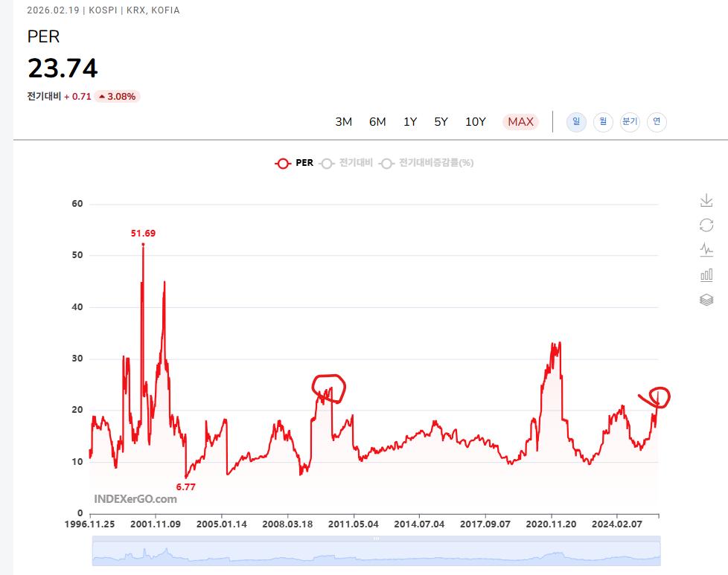The height and width of the screenshot is (575, 728).
Task: Select the monthly (월) interval
Action: pos(603,122)
